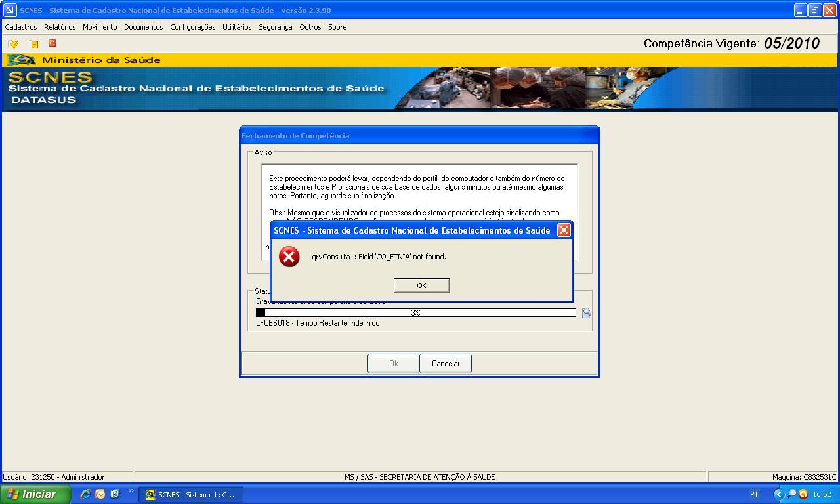Screen dimensions: 840x504
Task: Open the antivirus icon in the system tray
Action: click(803, 494)
